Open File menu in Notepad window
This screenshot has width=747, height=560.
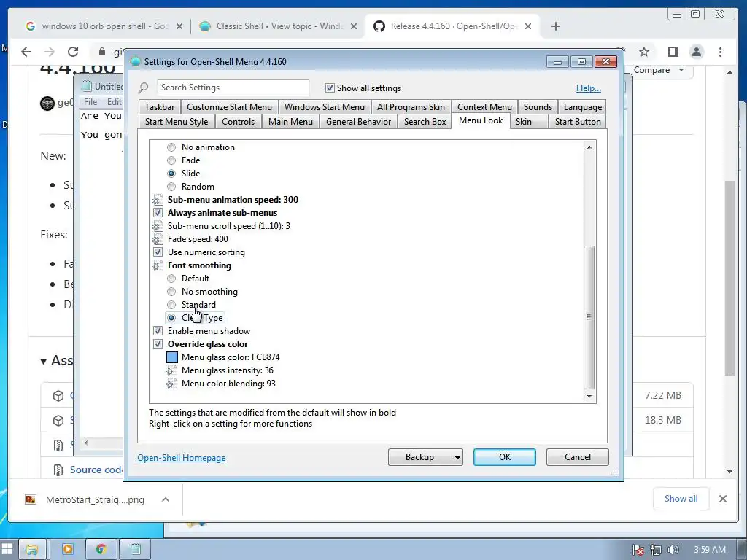tap(90, 102)
